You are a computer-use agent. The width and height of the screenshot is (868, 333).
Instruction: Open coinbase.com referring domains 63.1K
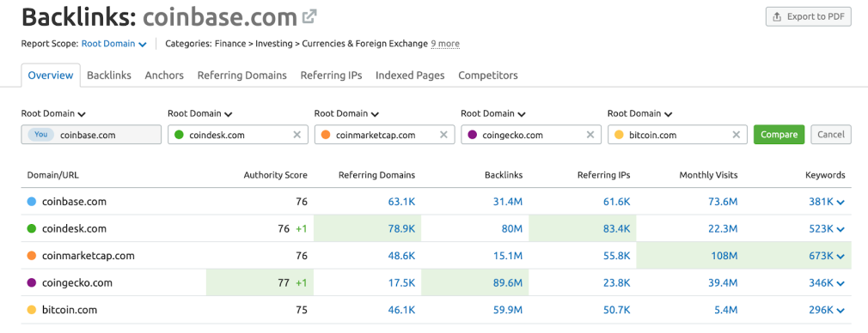click(x=401, y=202)
